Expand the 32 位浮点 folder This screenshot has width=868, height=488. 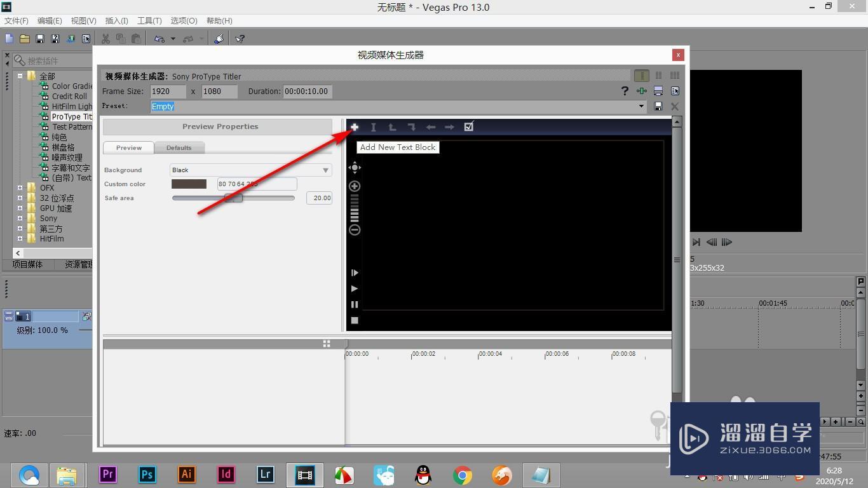[20, 198]
